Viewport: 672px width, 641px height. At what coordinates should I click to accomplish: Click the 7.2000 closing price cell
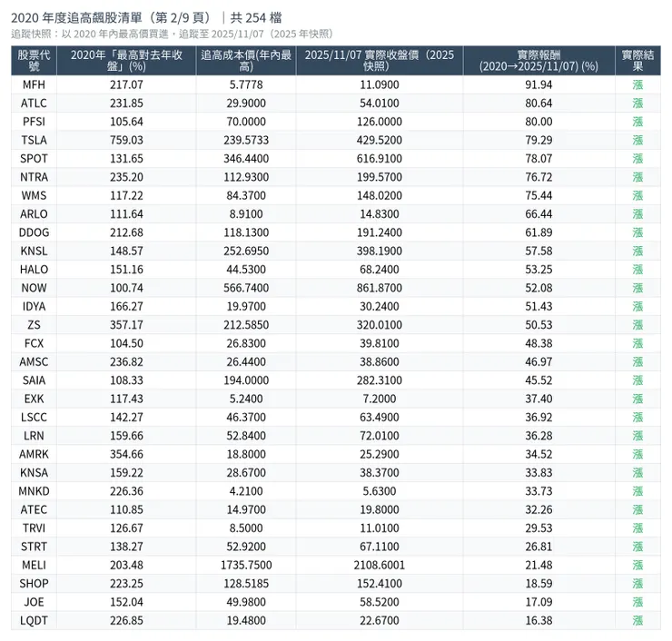380,399
